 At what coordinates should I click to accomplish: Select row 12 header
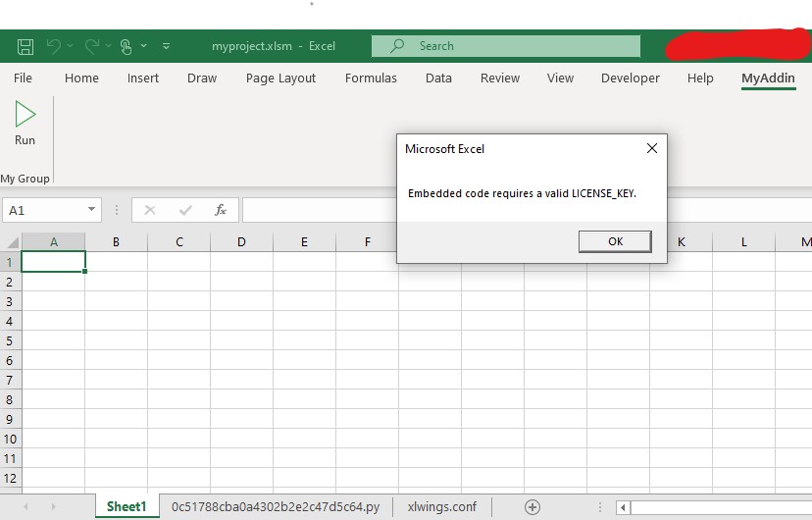[x=11, y=478]
